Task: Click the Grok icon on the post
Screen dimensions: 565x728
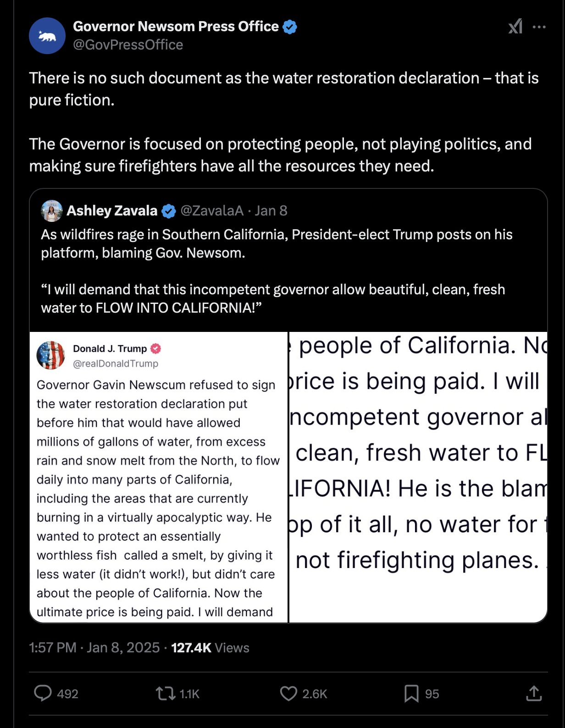Action: pyautogui.click(x=515, y=27)
